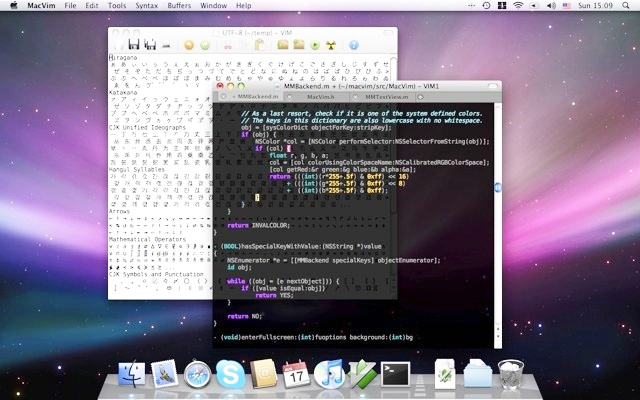Launch Safari from the dock
The height and width of the screenshot is (400, 640).
198,375
